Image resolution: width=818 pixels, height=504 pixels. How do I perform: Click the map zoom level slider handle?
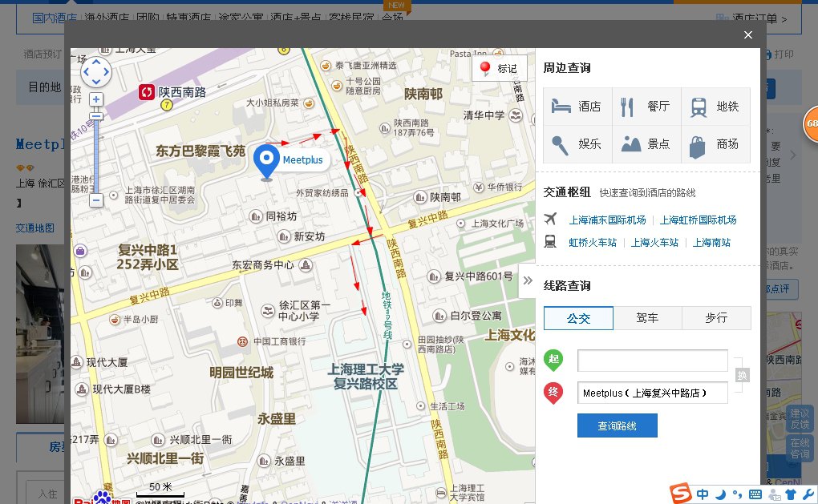[x=96, y=116]
